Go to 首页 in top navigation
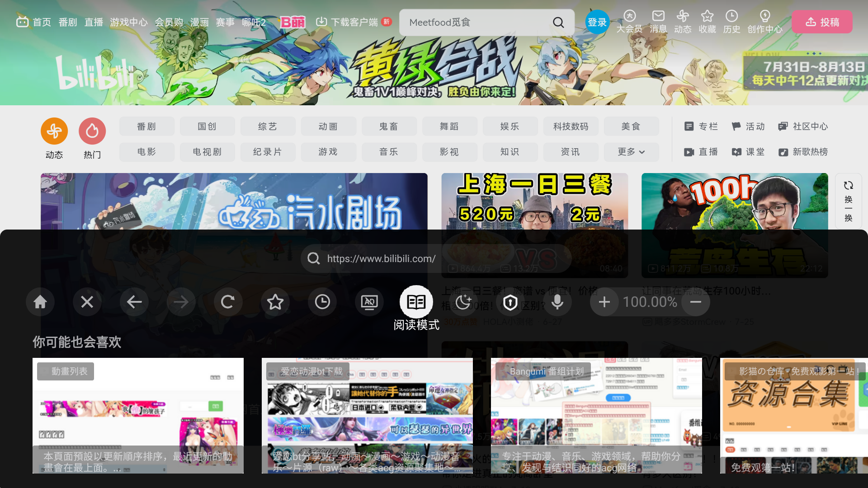 coord(34,22)
